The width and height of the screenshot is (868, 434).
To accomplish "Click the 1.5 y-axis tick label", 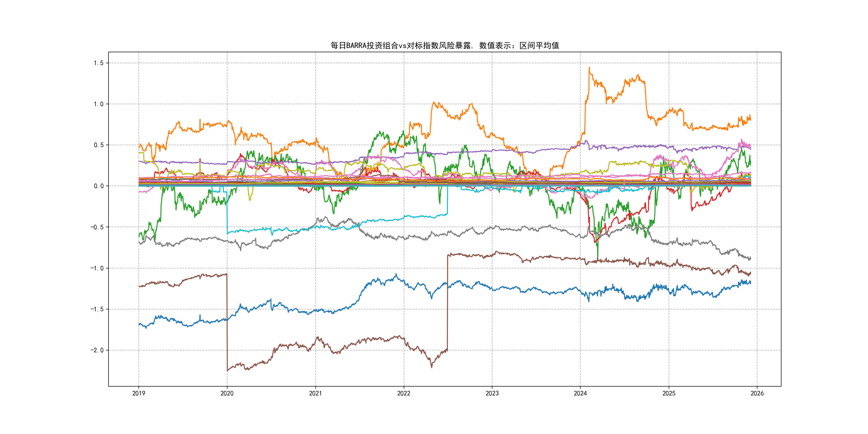I will click(x=98, y=63).
